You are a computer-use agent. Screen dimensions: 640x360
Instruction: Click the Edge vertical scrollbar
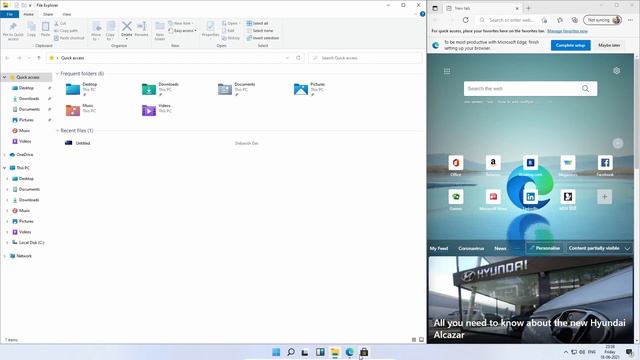click(637, 114)
